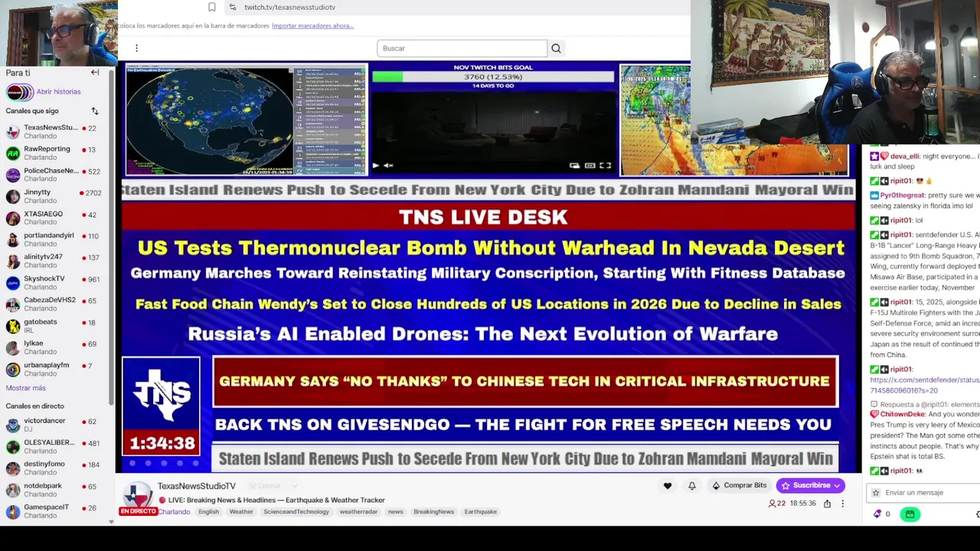The height and width of the screenshot is (551, 980).
Task: Click urbanaplayfm channel avatar
Action: coord(13,370)
